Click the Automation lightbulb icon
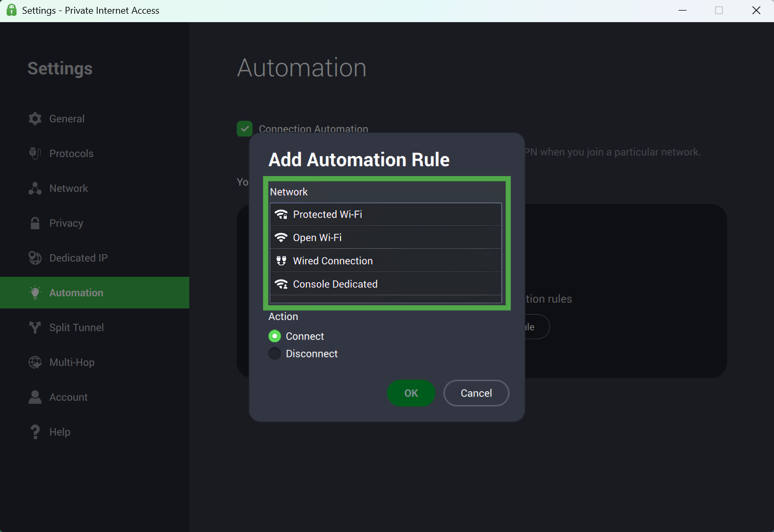774x532 pixels. point(35,293)
